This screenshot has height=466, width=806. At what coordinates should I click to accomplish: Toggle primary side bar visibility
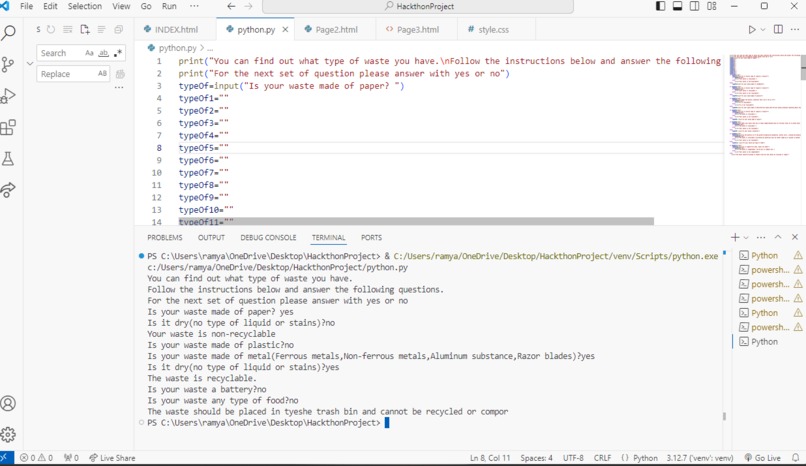click(x=661, y=6)
